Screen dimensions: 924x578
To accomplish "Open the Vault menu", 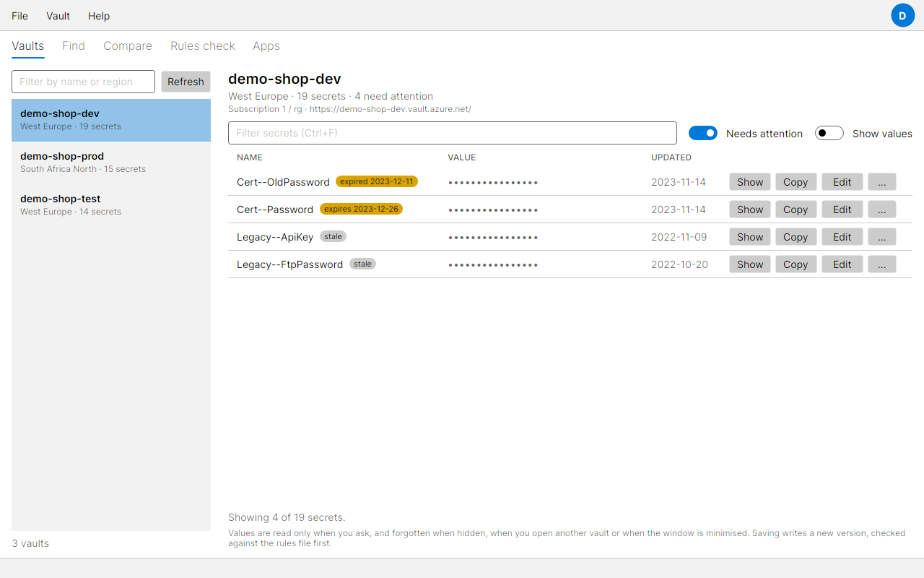I will [58, 16].
